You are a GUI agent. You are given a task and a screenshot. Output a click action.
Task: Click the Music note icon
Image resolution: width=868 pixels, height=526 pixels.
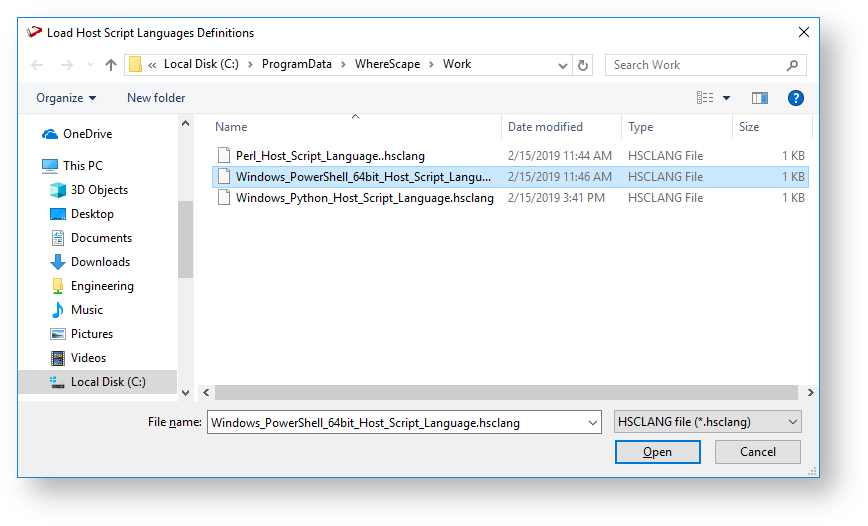click(58, 310)
